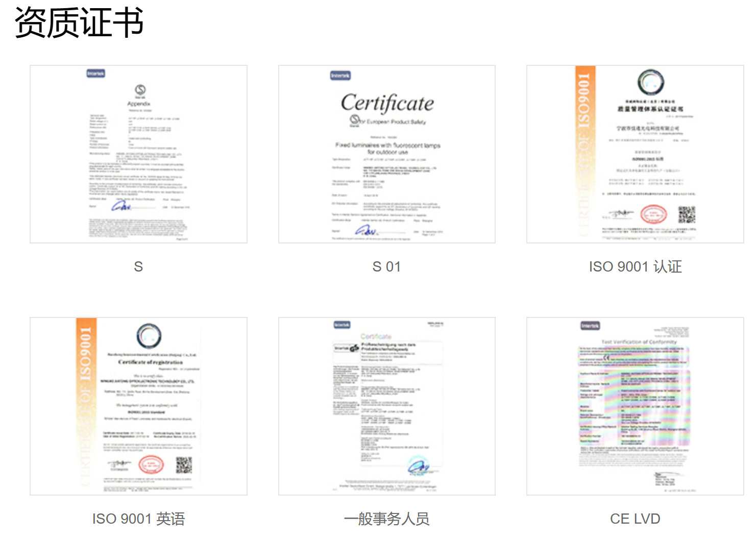
Task: Select the "ISO 9001 认证" caption
Action: click(x=635, y=266)
